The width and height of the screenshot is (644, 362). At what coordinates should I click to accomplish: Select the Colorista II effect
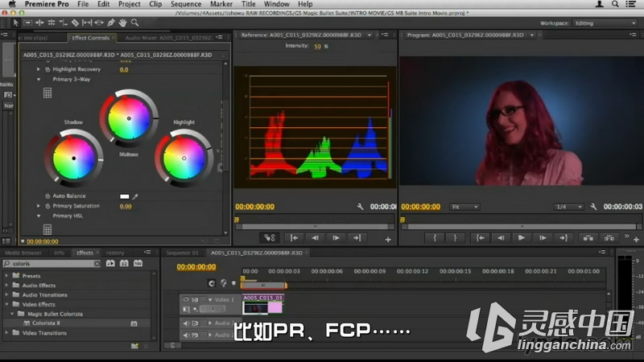point(46,323)
